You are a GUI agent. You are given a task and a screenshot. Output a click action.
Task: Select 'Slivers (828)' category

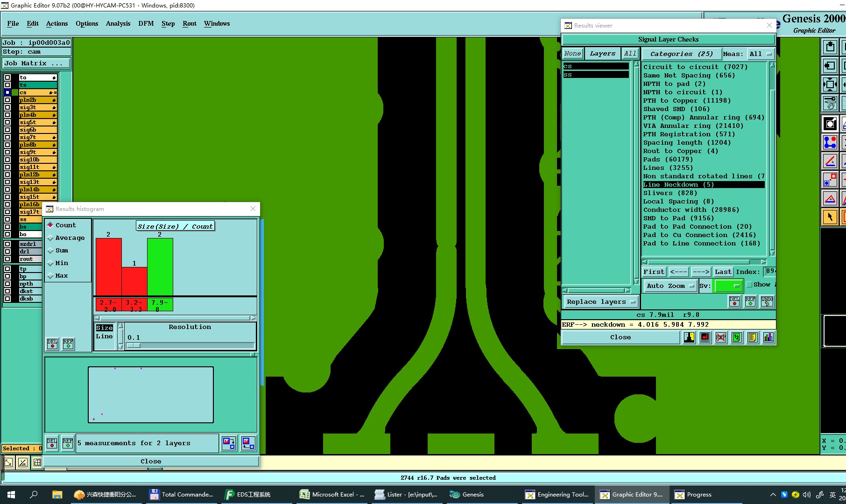(x=670, y=193)
